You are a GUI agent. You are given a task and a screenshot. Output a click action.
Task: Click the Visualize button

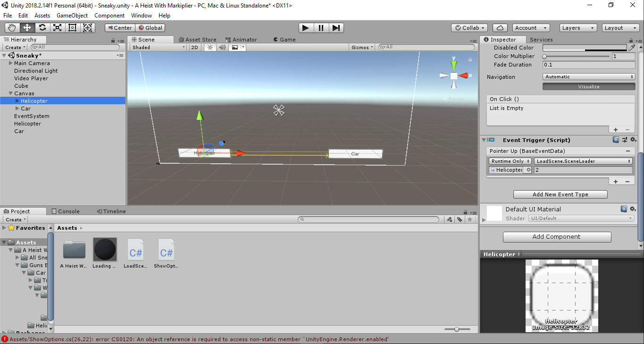(589, 87)
